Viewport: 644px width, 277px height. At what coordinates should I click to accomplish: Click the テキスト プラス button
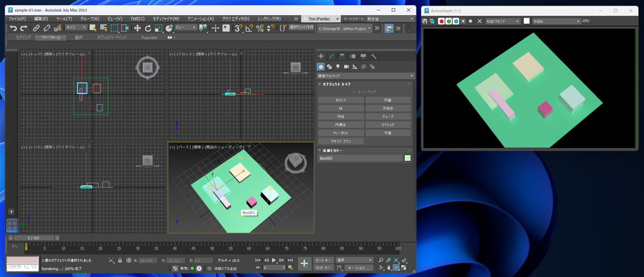(341, 141)
